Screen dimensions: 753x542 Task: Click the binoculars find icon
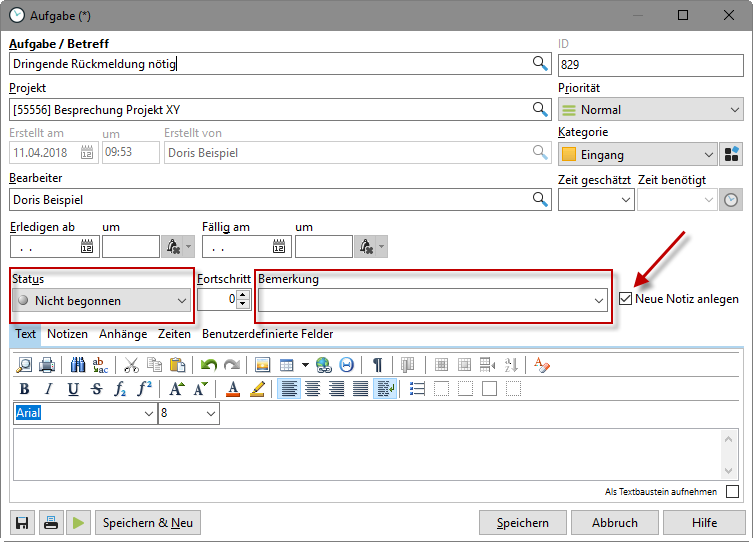(78, 365)
